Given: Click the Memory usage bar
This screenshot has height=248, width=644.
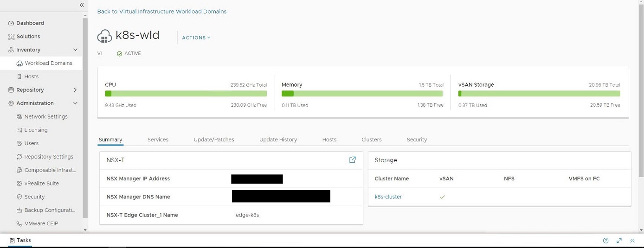Looking at the screenshot, I should pos(362,94).
